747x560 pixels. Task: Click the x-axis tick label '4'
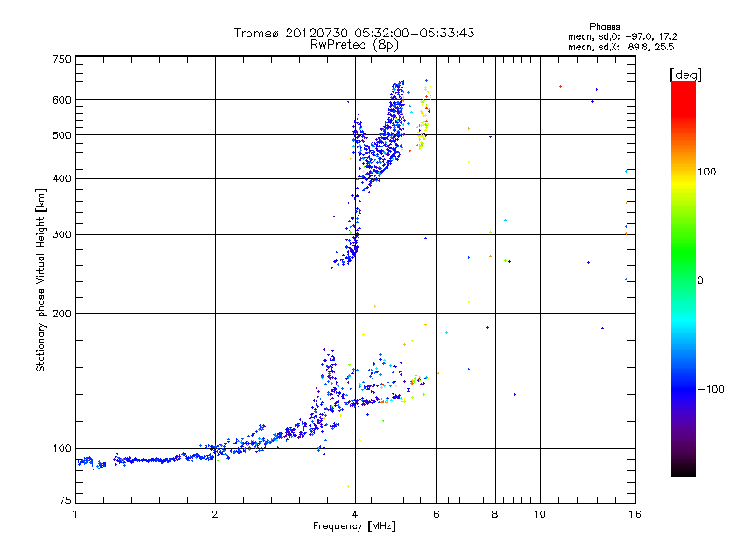point(355,514)
